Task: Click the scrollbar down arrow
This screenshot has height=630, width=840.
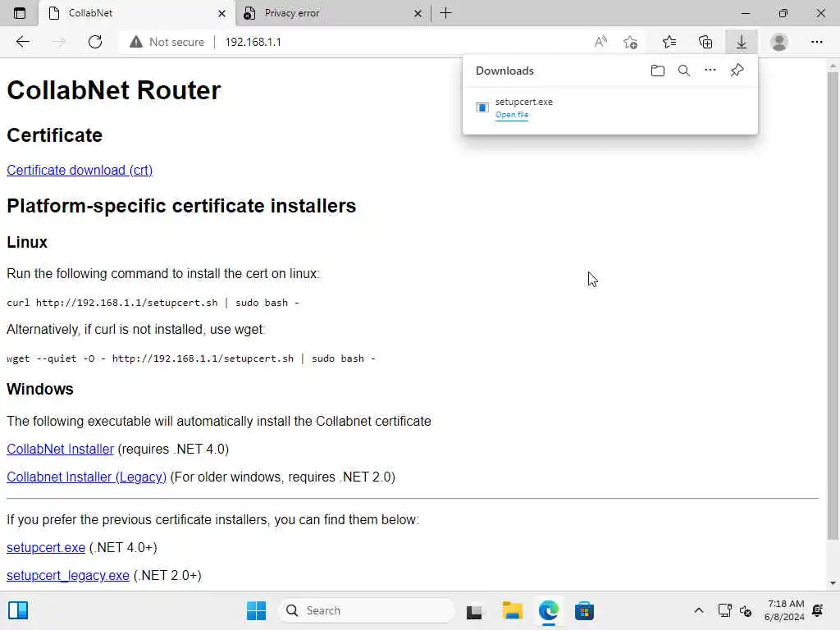Action: [x=832, y=583]
